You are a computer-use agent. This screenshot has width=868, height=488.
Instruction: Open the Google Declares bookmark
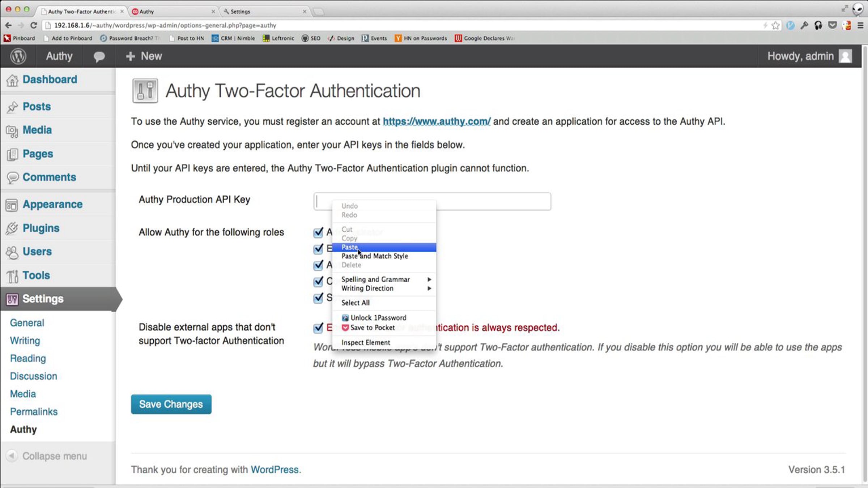click(485, 38)
